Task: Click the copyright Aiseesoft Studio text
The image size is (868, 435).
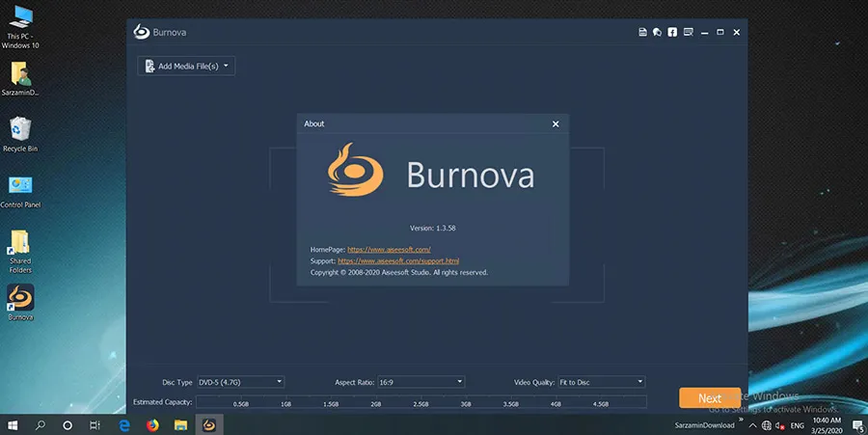Action: [x=399, y=272]
